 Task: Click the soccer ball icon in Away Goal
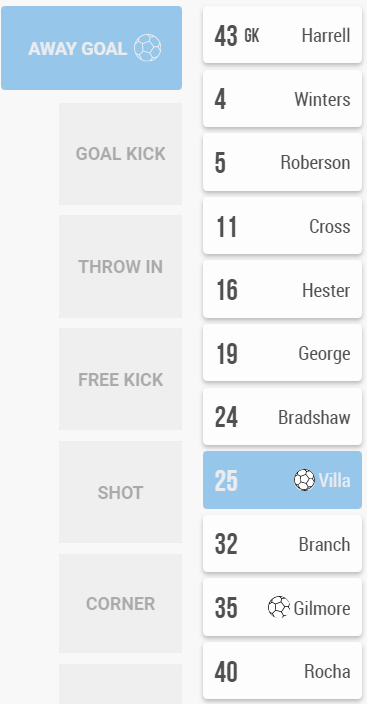(x=147, y=48)
